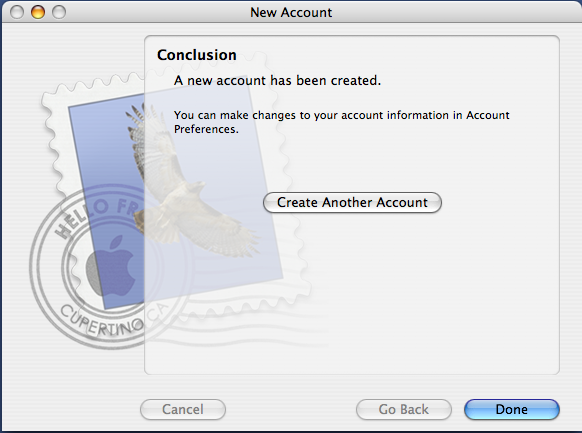
Task: Choose Create Another Account
Action: tap(352, 202)
